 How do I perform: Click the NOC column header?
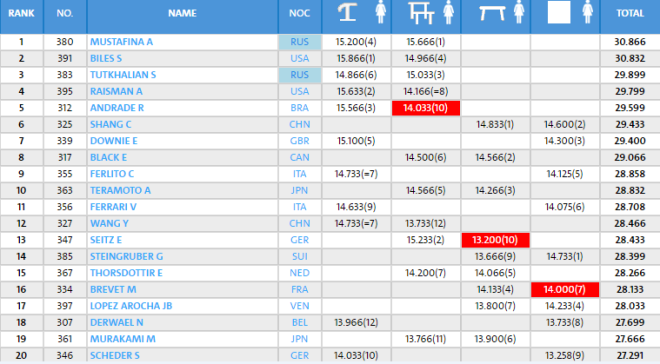300,13
